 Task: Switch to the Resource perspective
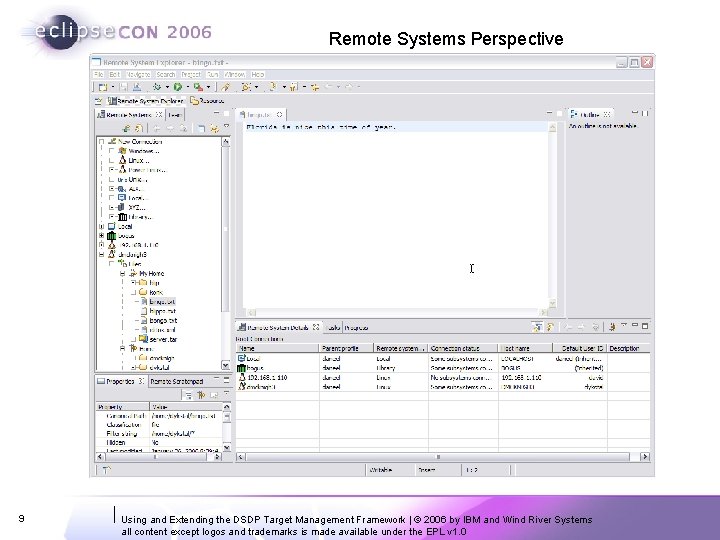click(207, 101)
